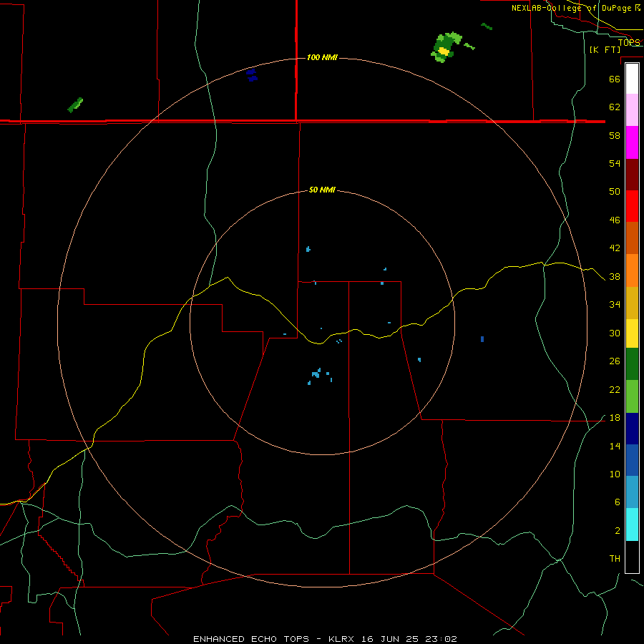Choose the burnt orange legend swatch

pyautogui.click(x=632, y=238)
